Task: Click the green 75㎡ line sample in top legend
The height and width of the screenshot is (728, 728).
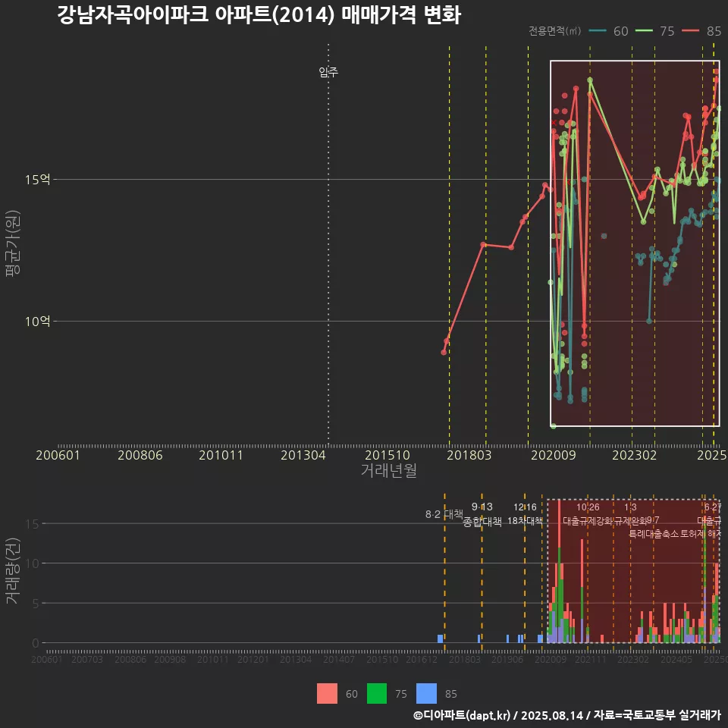Action: (x=644, y=30)
